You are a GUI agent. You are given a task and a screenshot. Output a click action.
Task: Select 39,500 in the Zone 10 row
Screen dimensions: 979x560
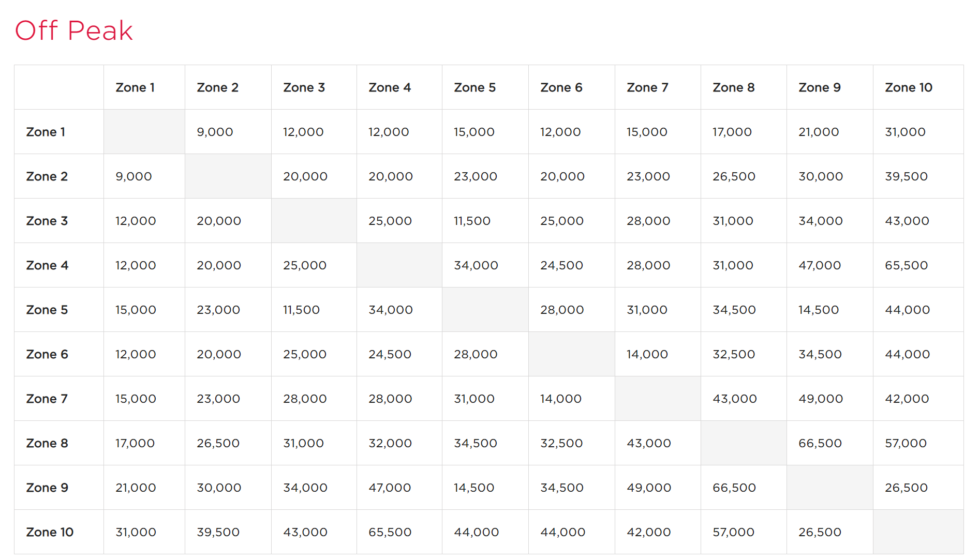click(218, 532)
